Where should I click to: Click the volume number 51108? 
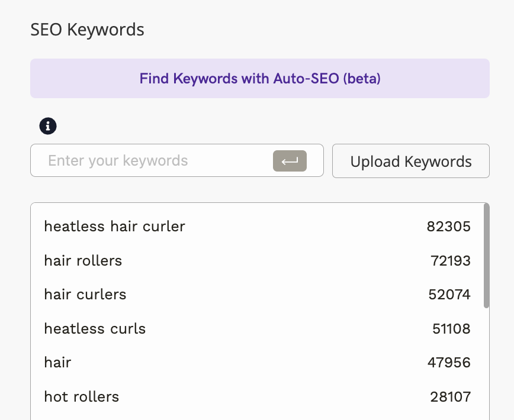click(x=451, y=328)
